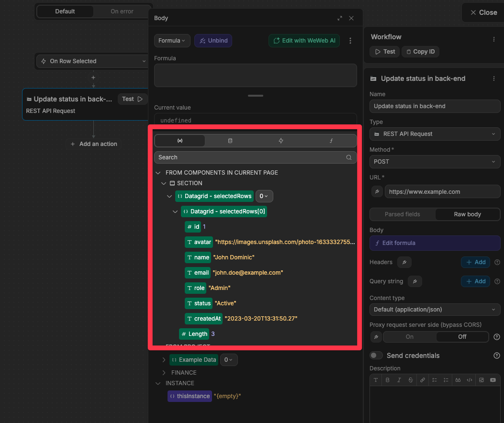Click the Unbind button
Image resolution: width=504 pixels, height=423 pixels.
click(213, 41)
